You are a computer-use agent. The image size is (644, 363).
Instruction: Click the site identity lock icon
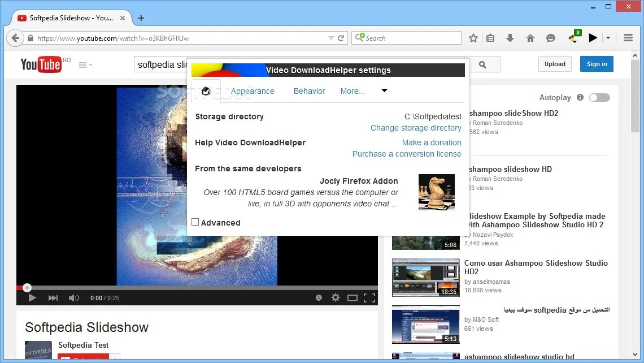point(31,38)
